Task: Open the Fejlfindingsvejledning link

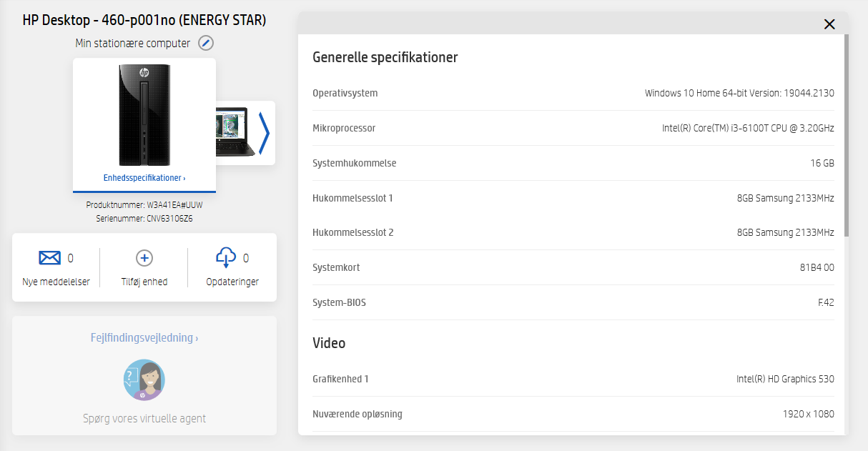Action: [x=144, y=337]
